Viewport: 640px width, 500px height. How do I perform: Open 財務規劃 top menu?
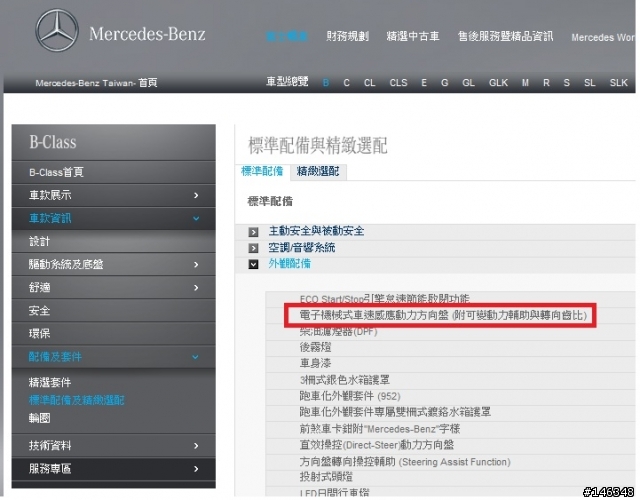click(x=347, y=36)
